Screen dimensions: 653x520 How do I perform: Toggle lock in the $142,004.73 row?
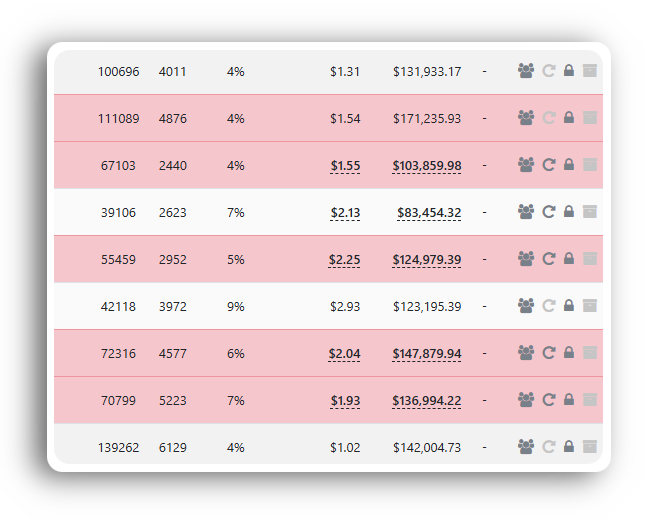(569, 447)
